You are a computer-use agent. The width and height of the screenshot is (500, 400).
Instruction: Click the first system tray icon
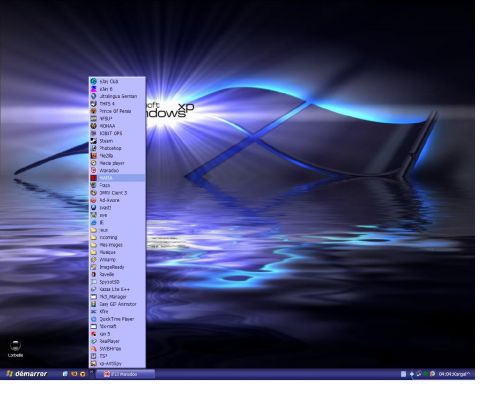point(403,374)
